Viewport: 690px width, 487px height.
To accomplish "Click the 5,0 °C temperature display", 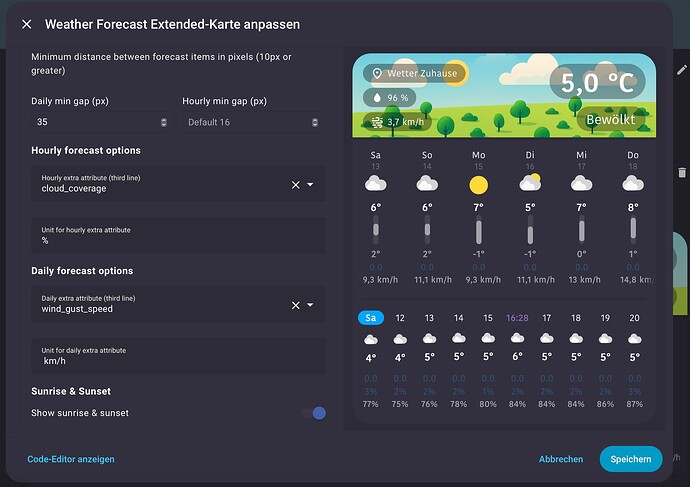I will [x=597, y=83].
